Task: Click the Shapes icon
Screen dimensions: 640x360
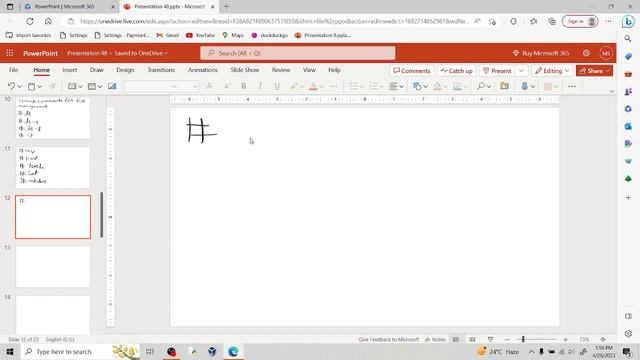Action: point(417,86)
